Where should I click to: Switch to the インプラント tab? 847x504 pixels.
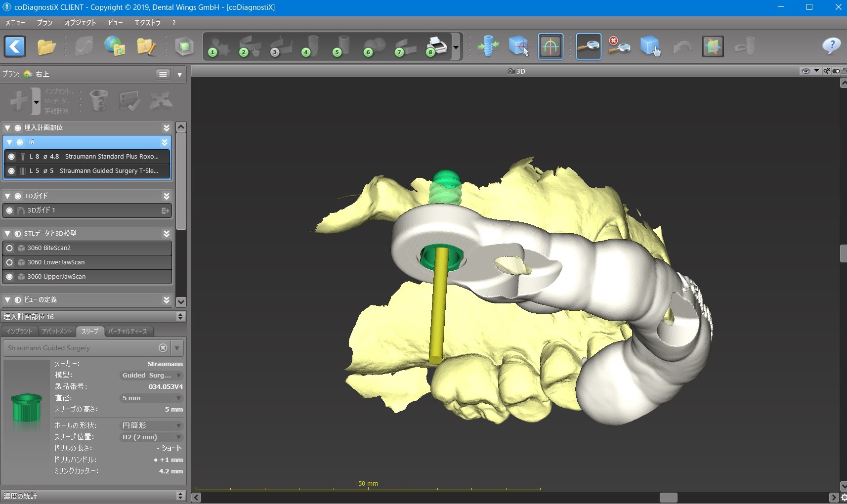tap(19, 332)
